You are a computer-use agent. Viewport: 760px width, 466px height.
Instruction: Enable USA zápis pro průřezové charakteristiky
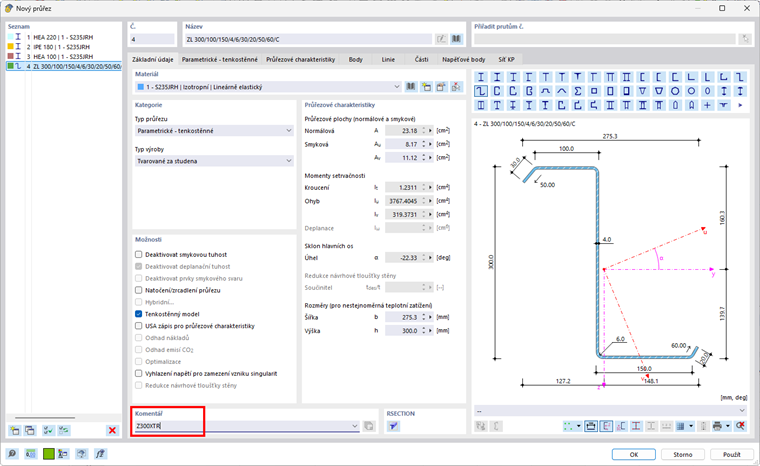click(139, 326)
